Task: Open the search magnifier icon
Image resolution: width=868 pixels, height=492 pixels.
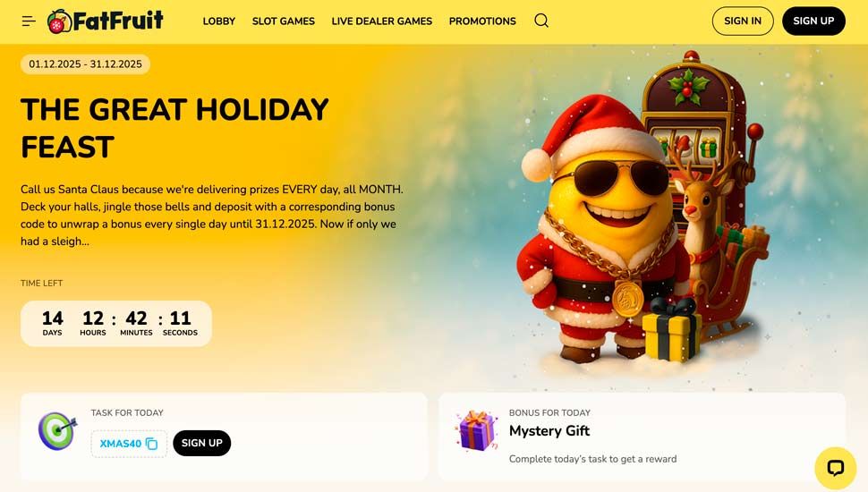Action: click(541, 21)
